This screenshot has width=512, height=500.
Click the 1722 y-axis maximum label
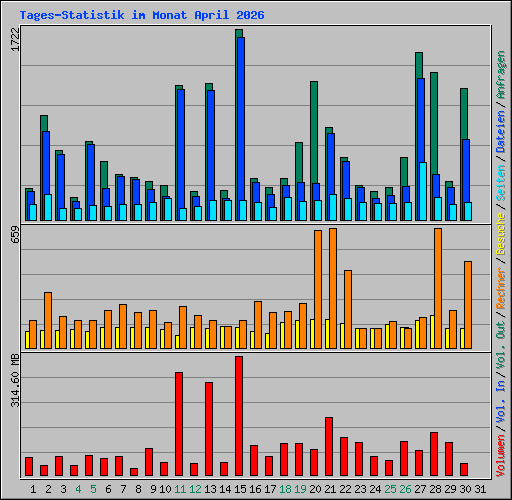15,39
